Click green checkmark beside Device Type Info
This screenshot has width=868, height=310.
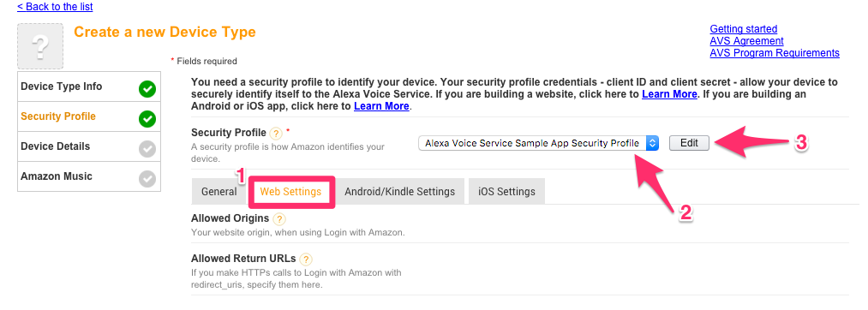(x=147, y=88)
